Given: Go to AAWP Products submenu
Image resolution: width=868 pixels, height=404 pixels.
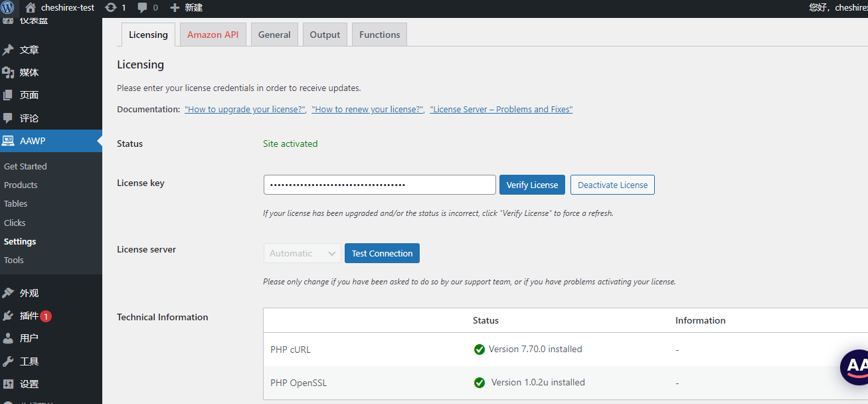Looking at the screenshot, I should tap(21, 185).
